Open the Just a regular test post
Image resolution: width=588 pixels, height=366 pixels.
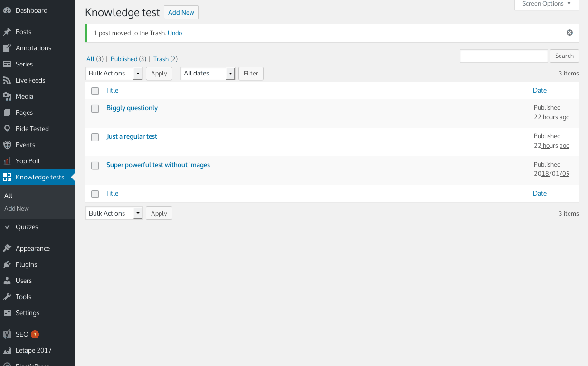tap(132, 136)
